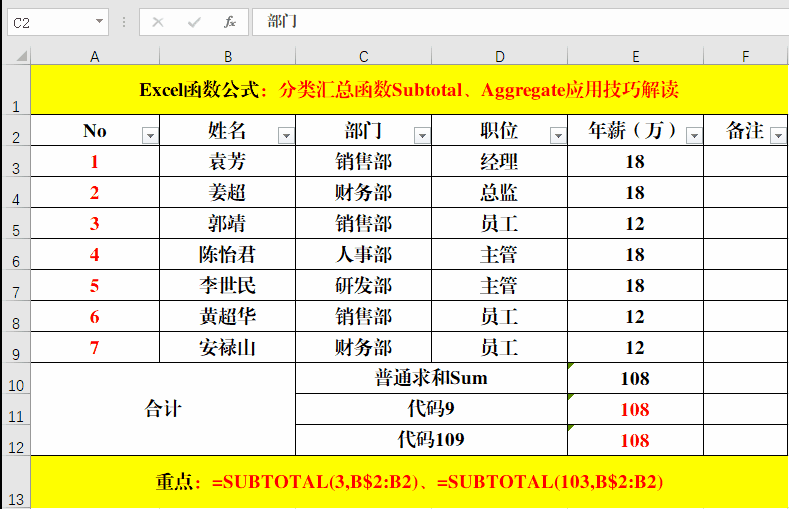789x509 pixels.
Task: Click salary cell 18 in 袁芳's row
Action: tap(636, 161)
